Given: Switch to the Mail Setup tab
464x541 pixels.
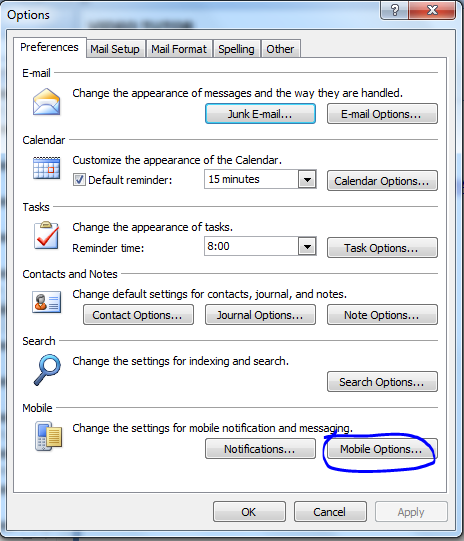Looking at the screenshot, I should pos(115,49).
